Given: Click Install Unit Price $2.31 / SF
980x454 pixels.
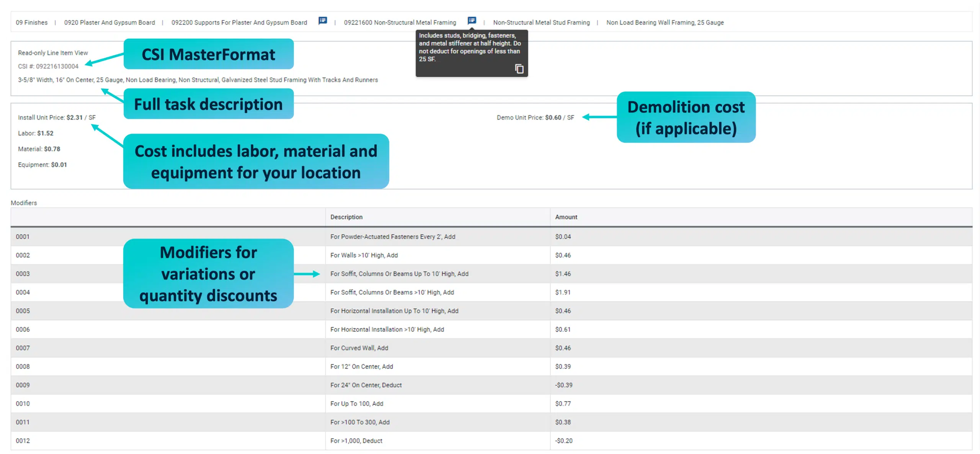Looking at the screenshot, I should click(x=57, y=118).
